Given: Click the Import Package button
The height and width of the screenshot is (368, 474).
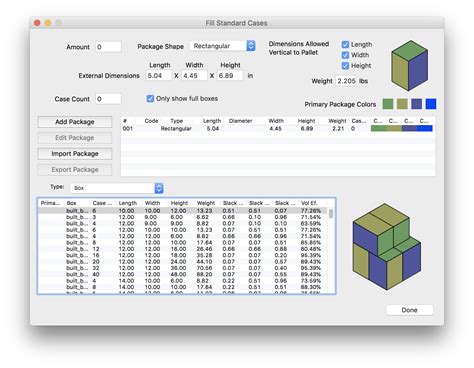Looking at the screenshot, I should tap(75, 154).
